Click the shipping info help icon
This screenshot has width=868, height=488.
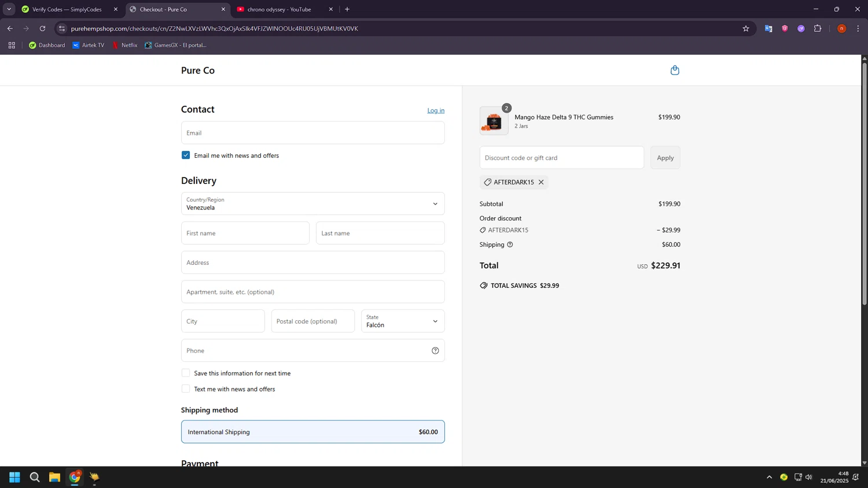point(510,245)
